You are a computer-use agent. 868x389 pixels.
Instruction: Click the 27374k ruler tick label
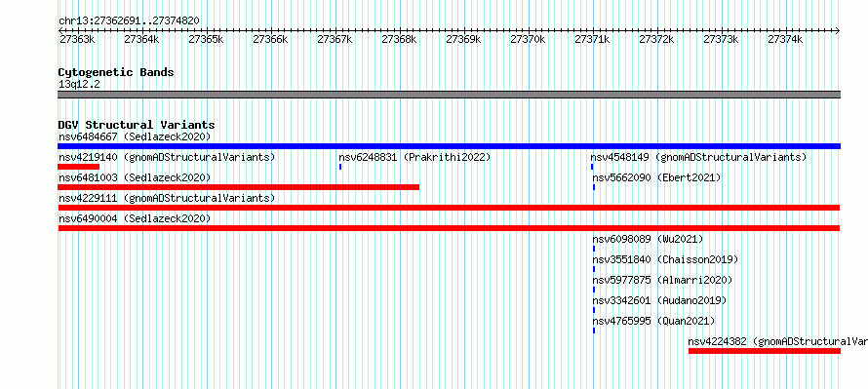pos(785,39)
